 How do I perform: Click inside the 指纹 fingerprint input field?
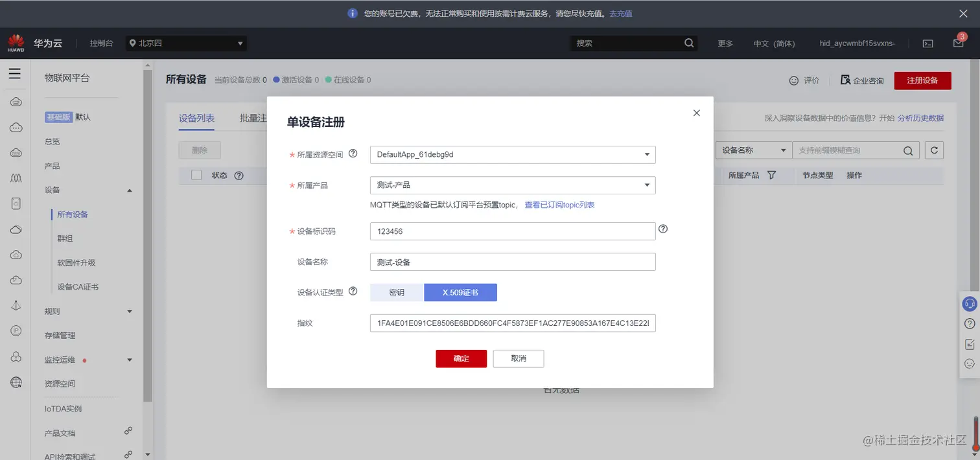click(x=512, y=323)
